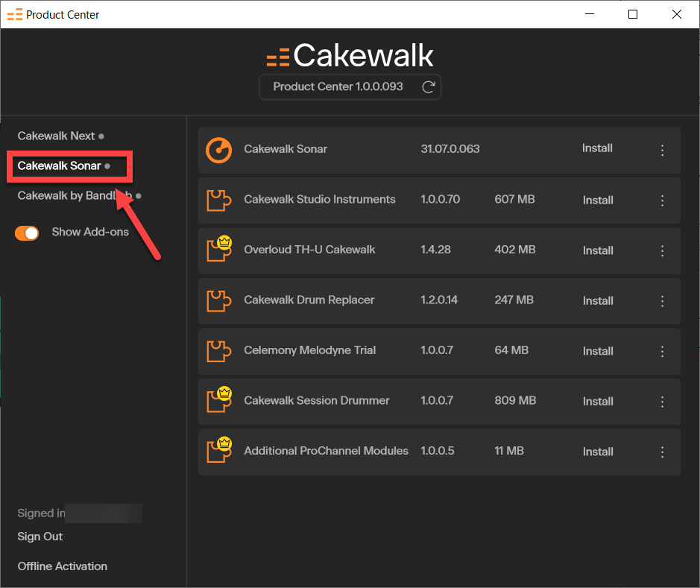Click the Cakewalk Drum Replacer puzzle icon
Screen dimensions: 700x588
point(218,300)
